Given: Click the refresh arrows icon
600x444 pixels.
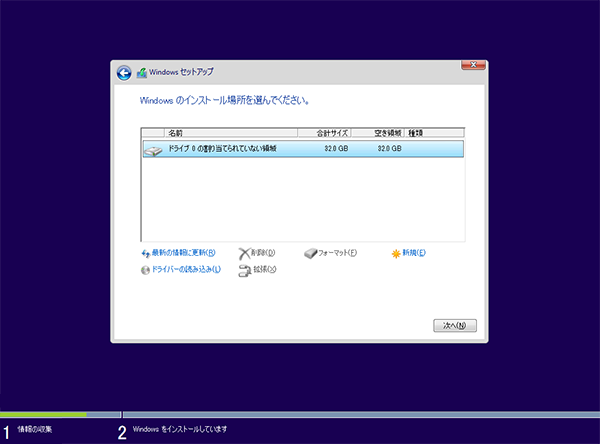Looking at the screenshot, I should pos(146,253).
